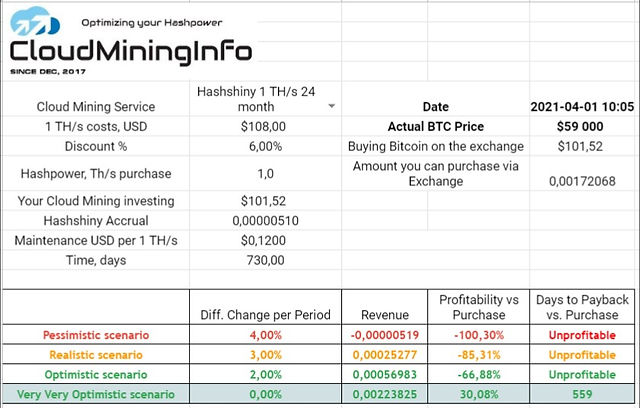Viewport: 640px width, 408px height.
Task: Select the 0,00172068 exchange amount cell
Action: click(580, 182)
